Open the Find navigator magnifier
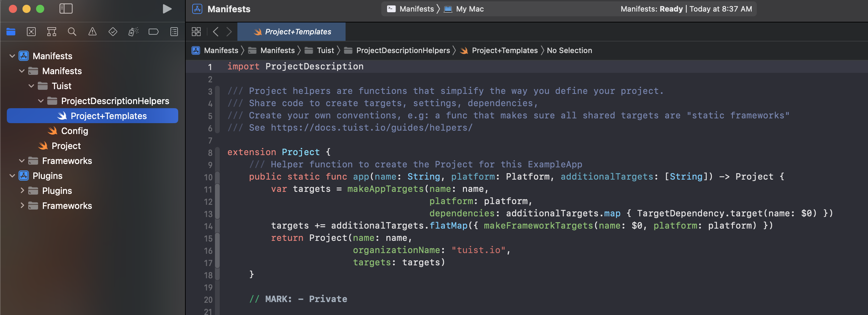This screenshot has width=868, height=315. (72, 32)
